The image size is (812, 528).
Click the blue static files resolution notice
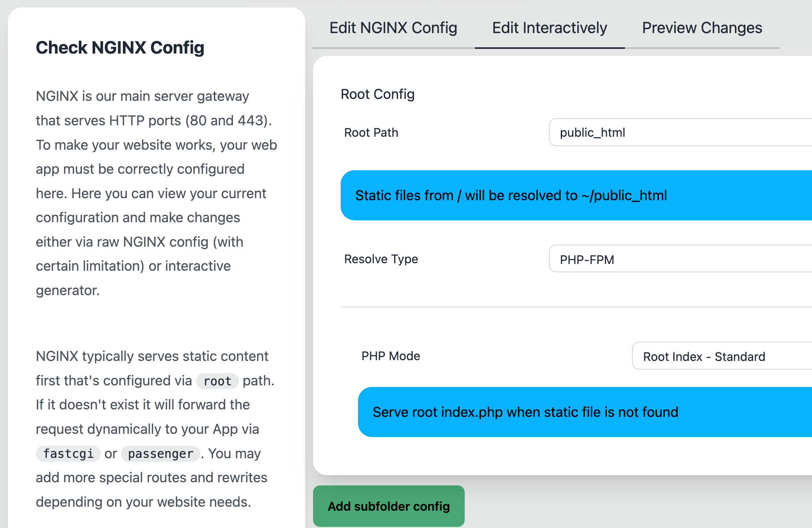[576, 195]
